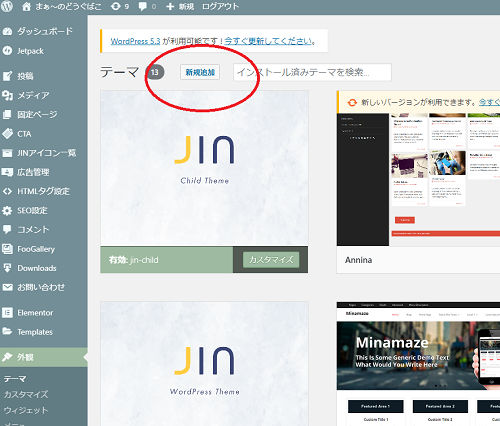
Task: Click the 広告管理 sidebar icon
Action: point(7,172)
